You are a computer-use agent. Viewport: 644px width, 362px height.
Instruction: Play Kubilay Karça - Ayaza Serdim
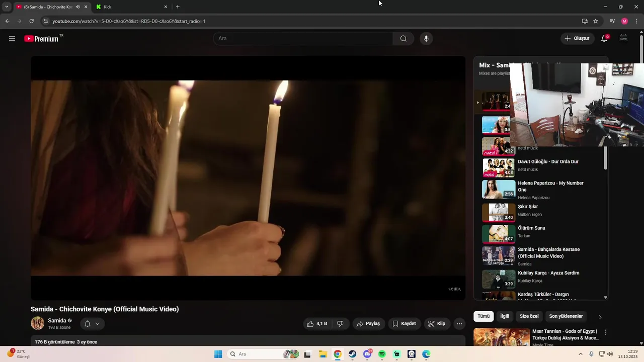coord(548,273)
